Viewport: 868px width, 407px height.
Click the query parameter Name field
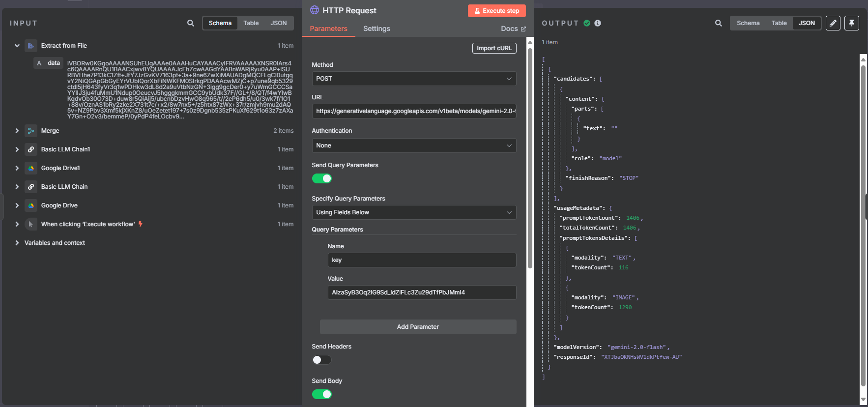click(x=422, y=260)
